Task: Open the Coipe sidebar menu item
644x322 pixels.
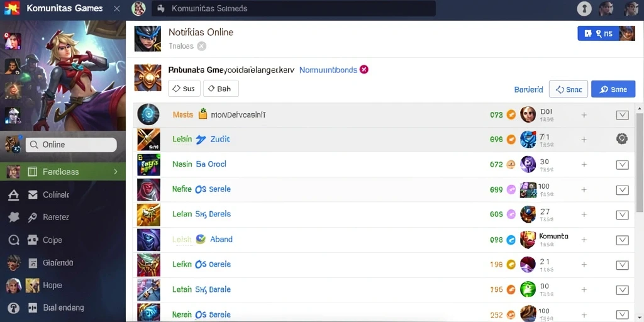Action: (52, 240)
